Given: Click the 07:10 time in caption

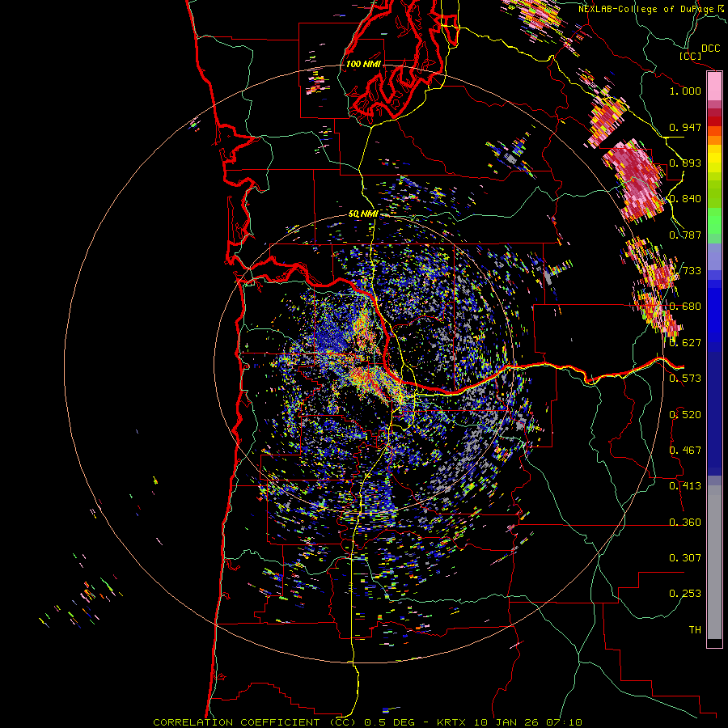Looking at the screenshot, I should pos(563,722).
